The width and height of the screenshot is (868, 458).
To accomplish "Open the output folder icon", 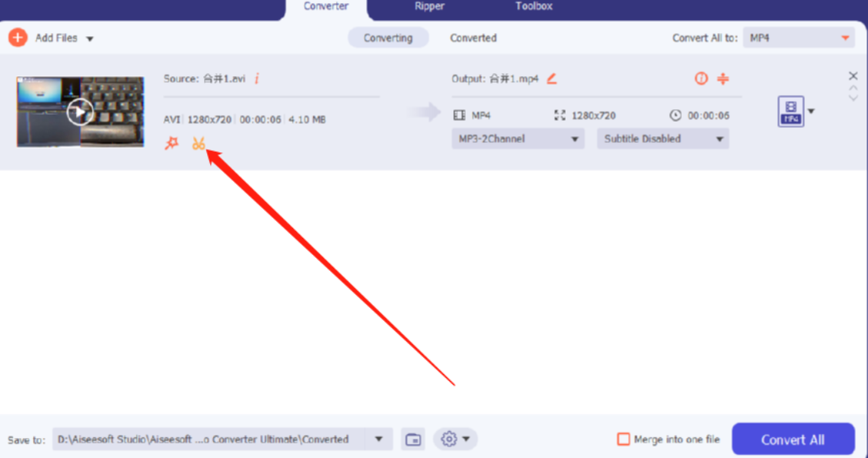I will tap(413, 440).
